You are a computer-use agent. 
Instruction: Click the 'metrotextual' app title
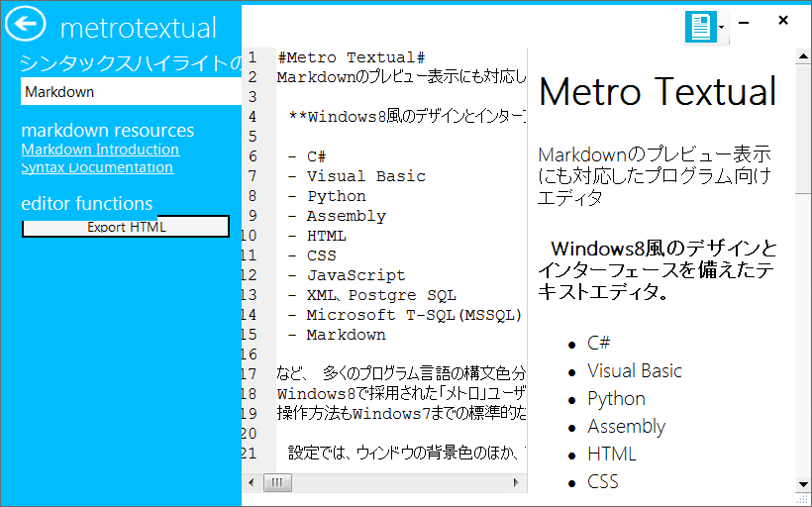click(x=139, y=28)
